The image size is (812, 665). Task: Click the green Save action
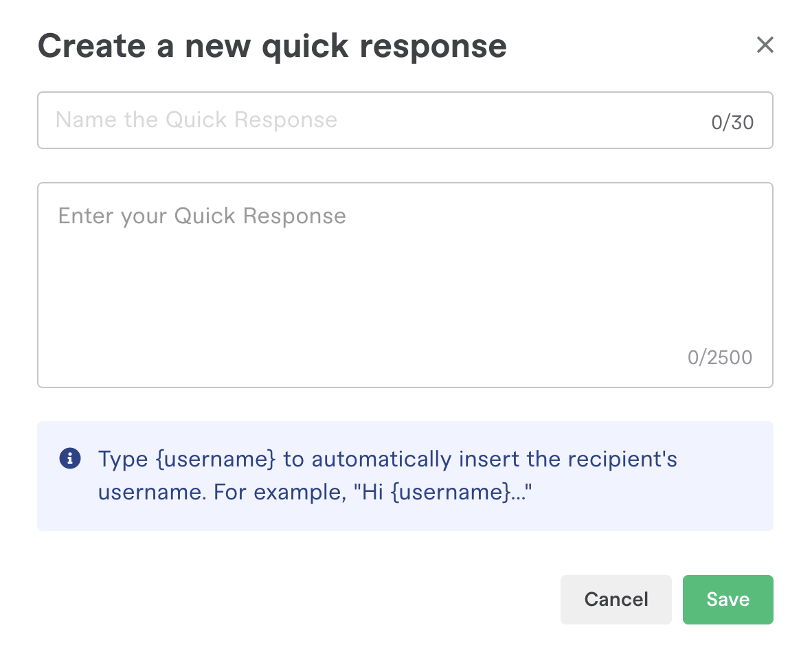pyautogui.click(x=728, y=599)
